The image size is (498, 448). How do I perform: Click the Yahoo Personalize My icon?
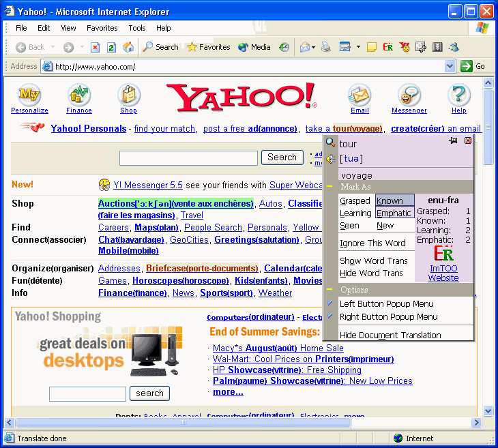tap(29, 95)
